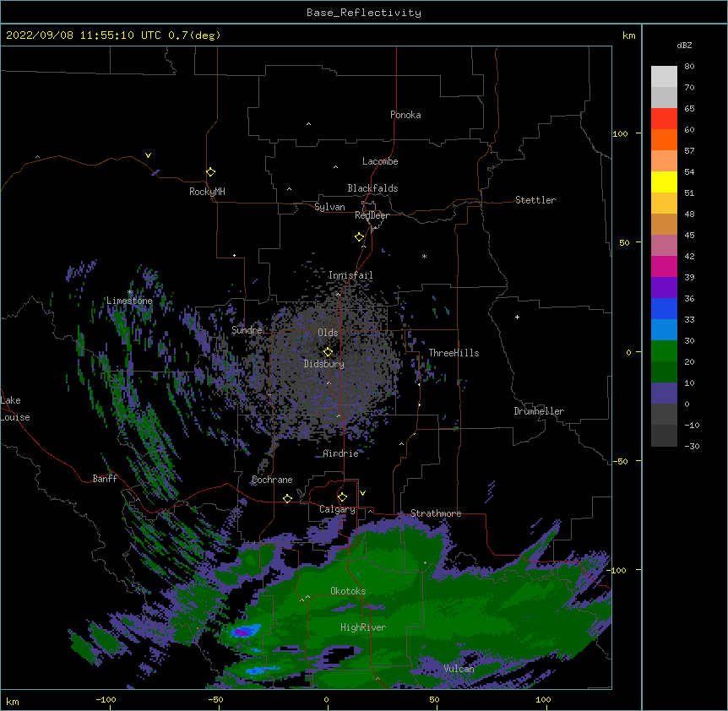The width and height of the screenshot is (728, 711).
Task: Click the Calgary city label
Action: pyautogui.click(x=337, y=509)
